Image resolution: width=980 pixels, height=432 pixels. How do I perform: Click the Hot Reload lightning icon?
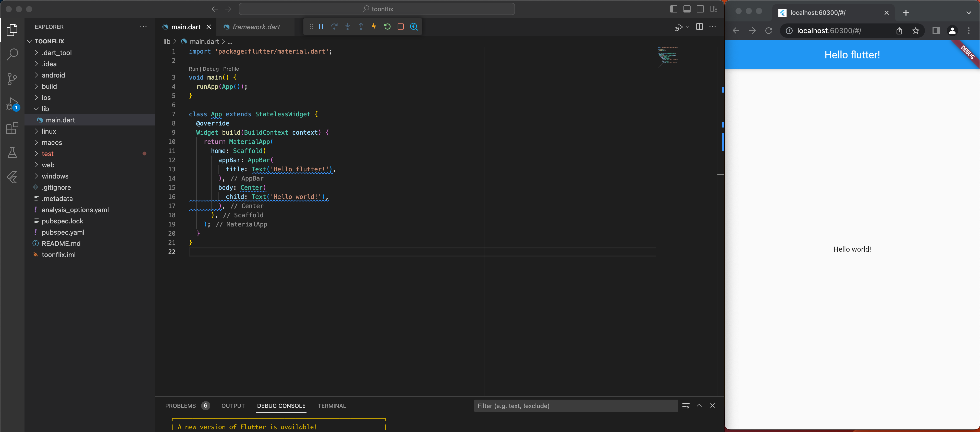click(374, 27)
